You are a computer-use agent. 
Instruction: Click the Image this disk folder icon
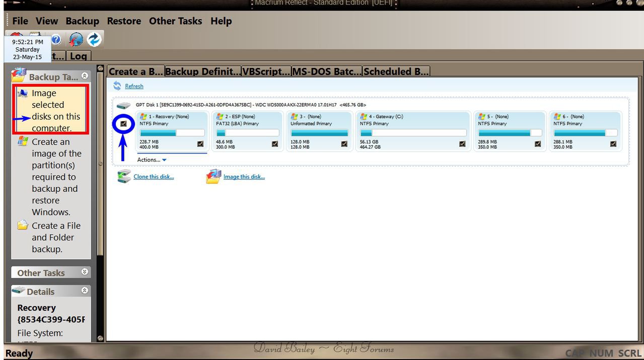click(213, 176)
